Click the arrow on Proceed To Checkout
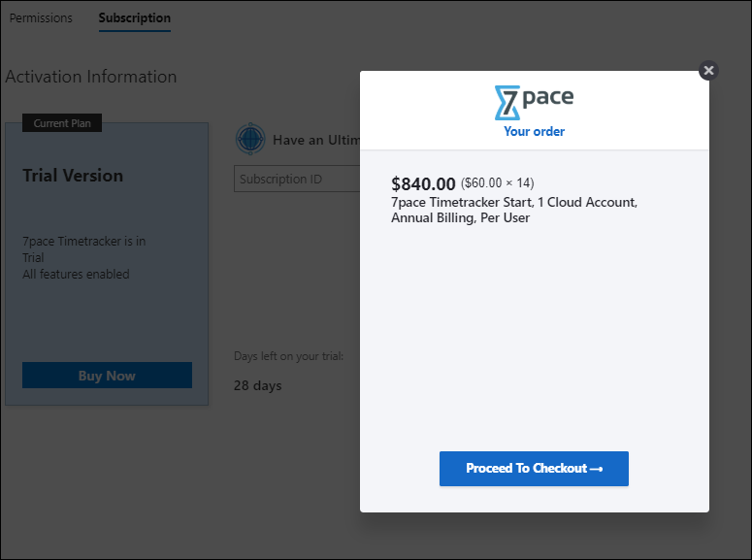Image resolution: width=752 pixels, height=560 pixels. coord(596,469)
